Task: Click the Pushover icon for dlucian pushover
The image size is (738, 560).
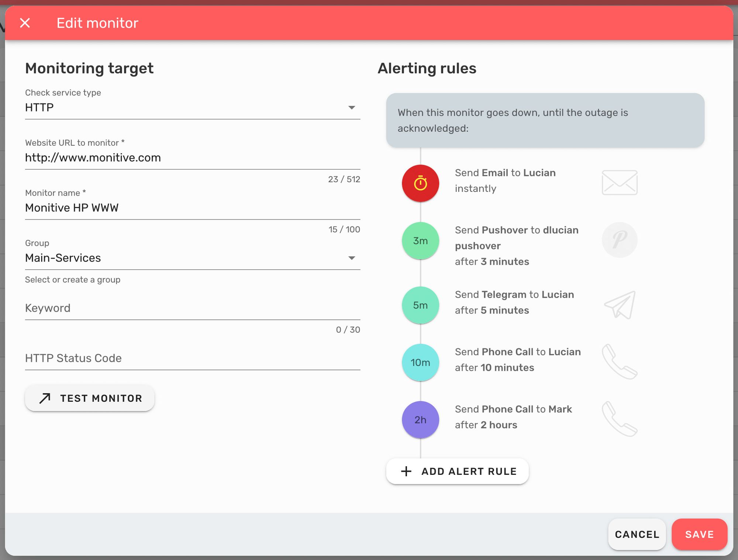Action: [x=618, y=240]
